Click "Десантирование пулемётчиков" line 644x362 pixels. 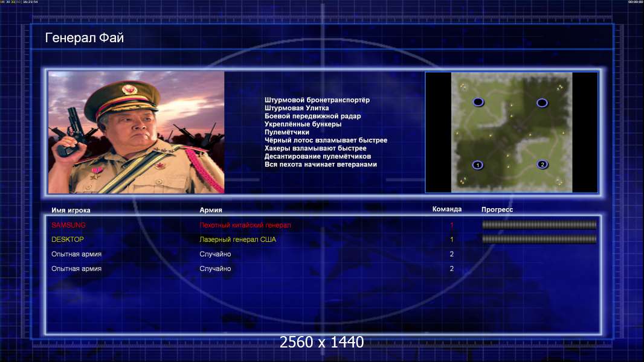[317, 156]
